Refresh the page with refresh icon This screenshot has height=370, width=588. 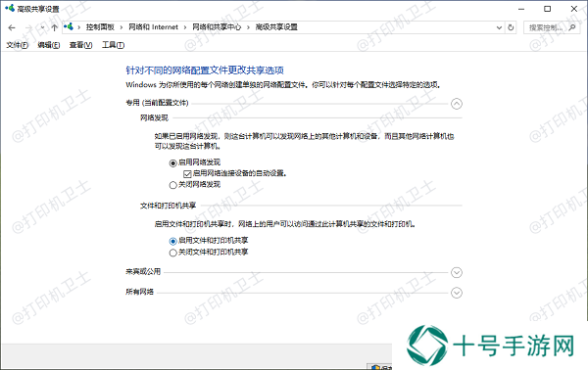pyautogui.click(x=511, y=27)
